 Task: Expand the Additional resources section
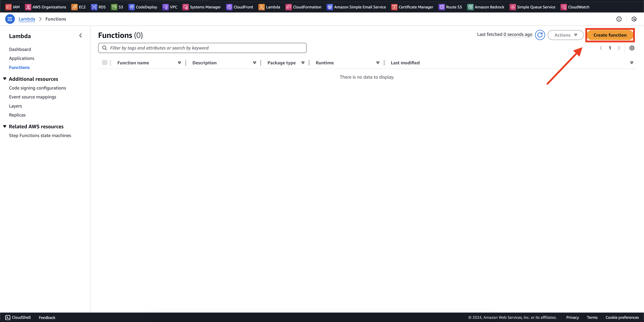4,79
